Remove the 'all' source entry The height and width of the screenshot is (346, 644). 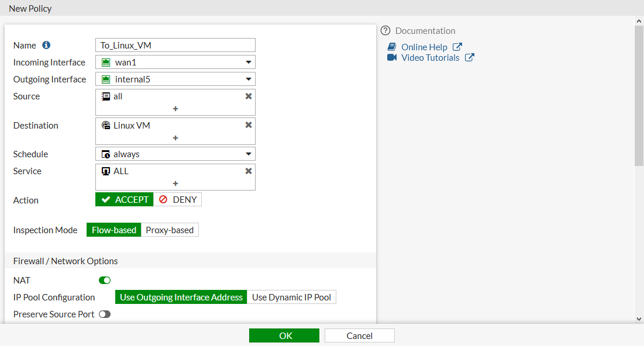249,96
